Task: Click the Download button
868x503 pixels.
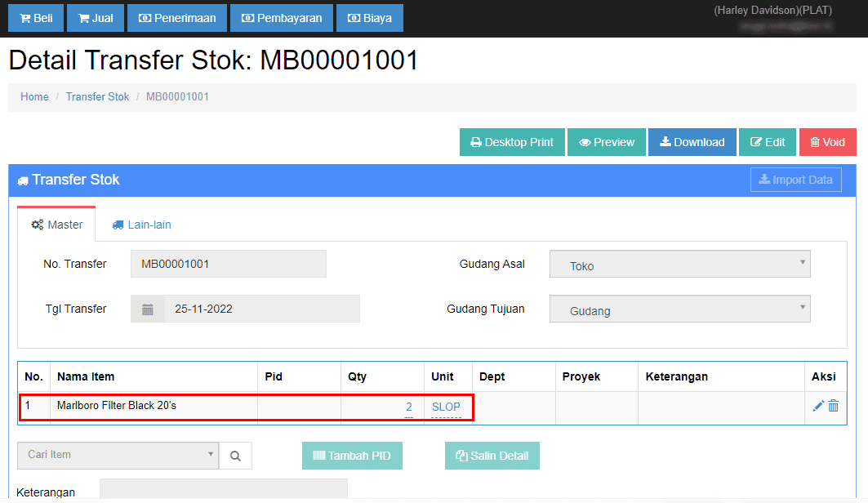Action: click(x=692, y=142)
